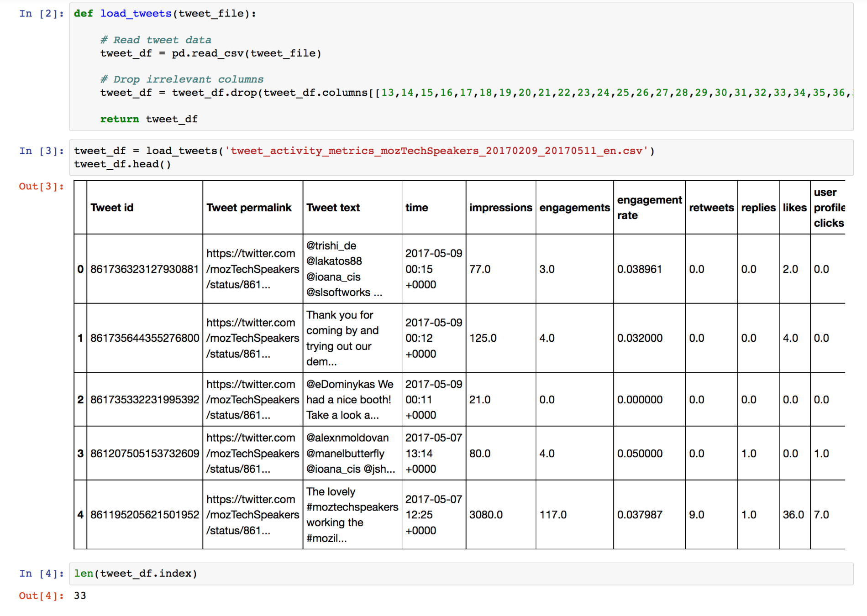Click the 'likes' column header

pyautogui.click(x=795, y=208)
